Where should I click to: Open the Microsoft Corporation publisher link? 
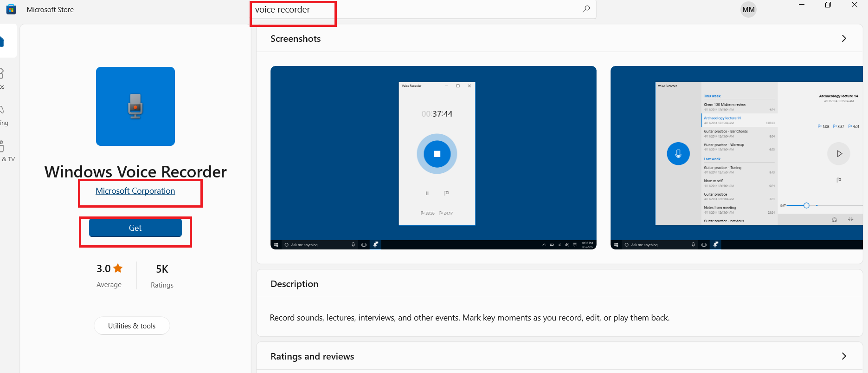pos(135,191)
